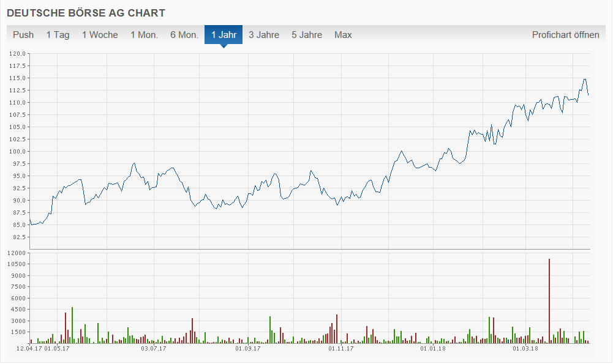This screenshot has height=364, width=613.
Task: Click the price line peak near 115.0
Action: click(x=585, y=80)
